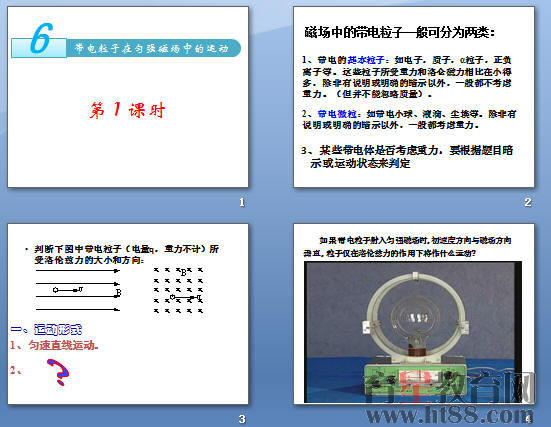Select slide 2 about charged particle types

[x=414, y=97]
